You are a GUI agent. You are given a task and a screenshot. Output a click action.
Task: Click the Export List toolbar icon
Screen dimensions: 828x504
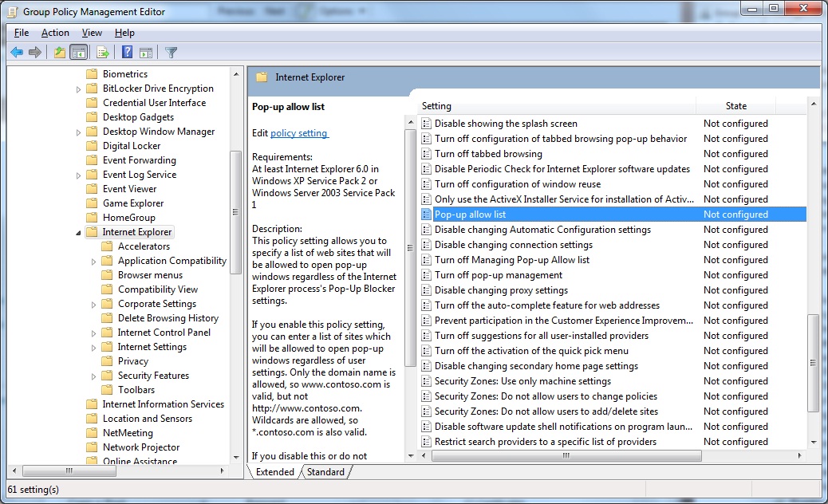[x=102, y=53]
